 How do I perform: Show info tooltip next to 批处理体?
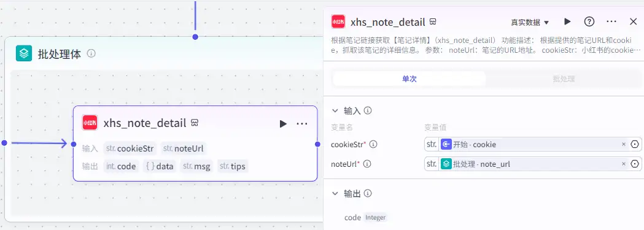(x=91, y=53)
